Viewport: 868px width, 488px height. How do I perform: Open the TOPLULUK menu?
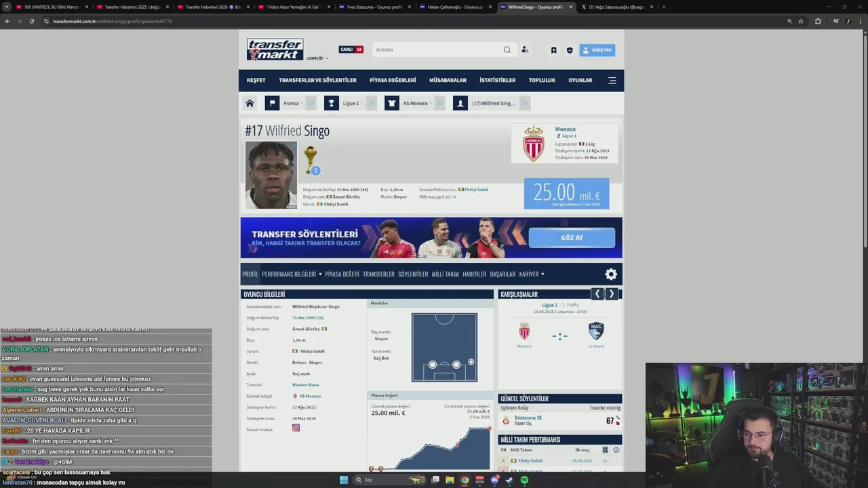tap(542, 80)
